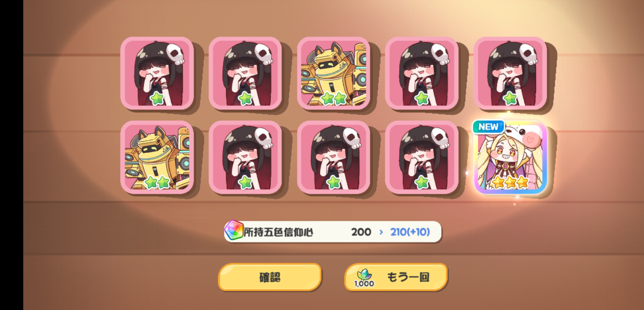Select the fourth card in the top row
Screen dimensions: 644x310
pos(422,73)
